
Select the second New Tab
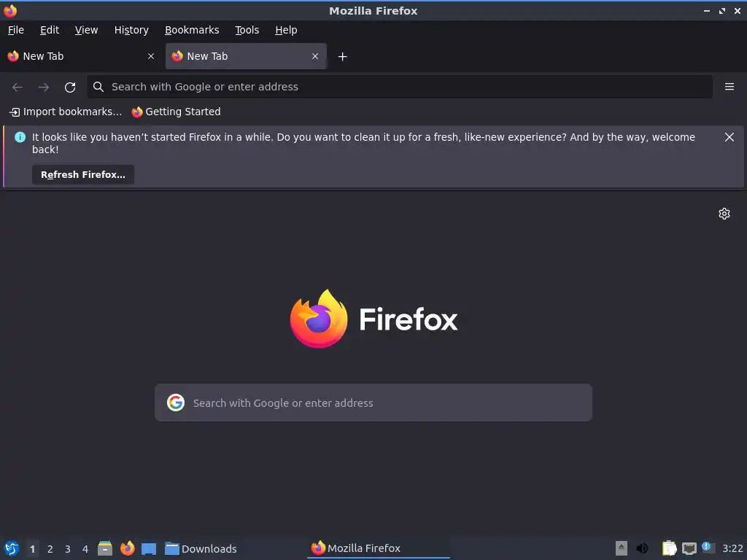(246, 56)
